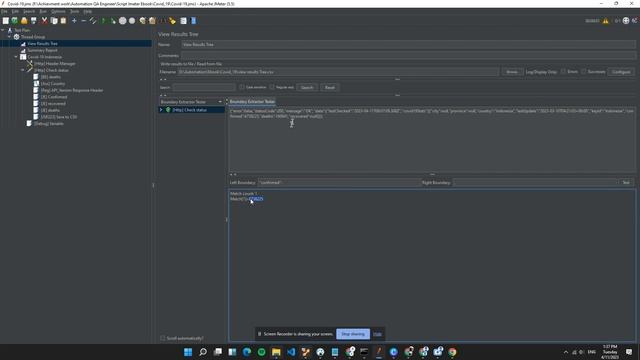Image resolution: width=640 pixels, height=360 pixels.
Task: Enable the Successes log checkbox
Action: click(x=584, y=72)
